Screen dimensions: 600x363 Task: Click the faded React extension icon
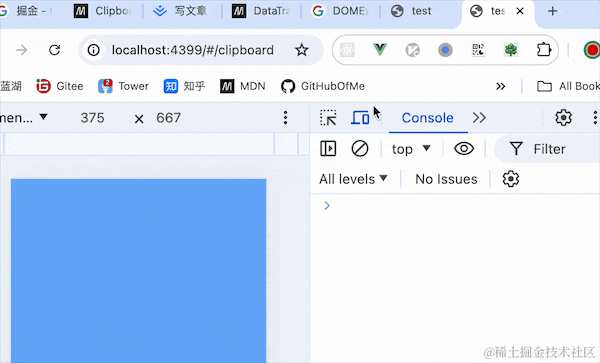tap(347, 50)
